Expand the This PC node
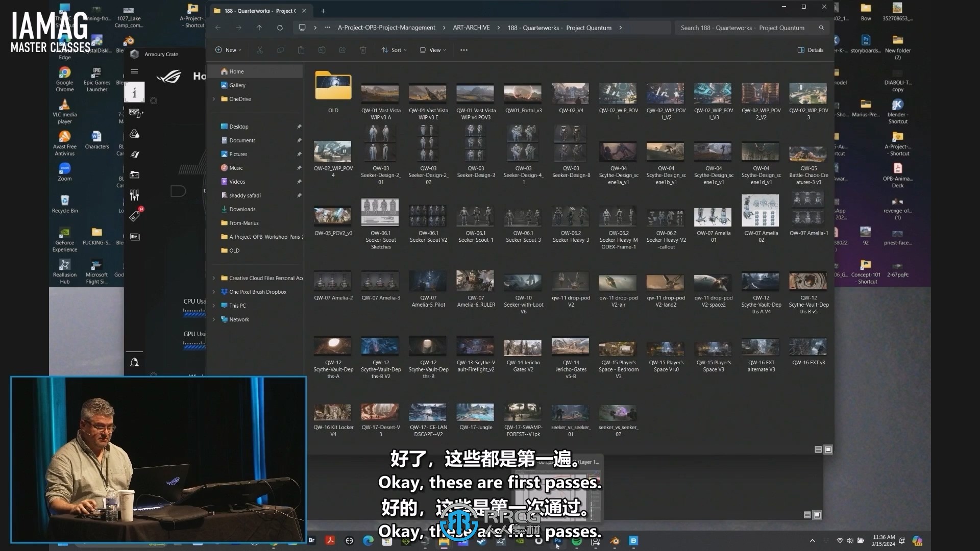 tap(214, 306)
